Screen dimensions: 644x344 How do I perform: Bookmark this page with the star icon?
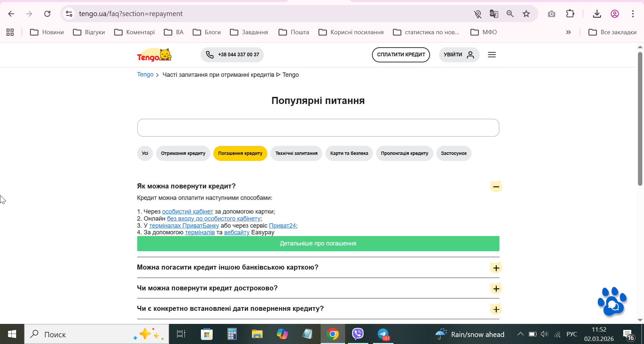pos(526,14)
